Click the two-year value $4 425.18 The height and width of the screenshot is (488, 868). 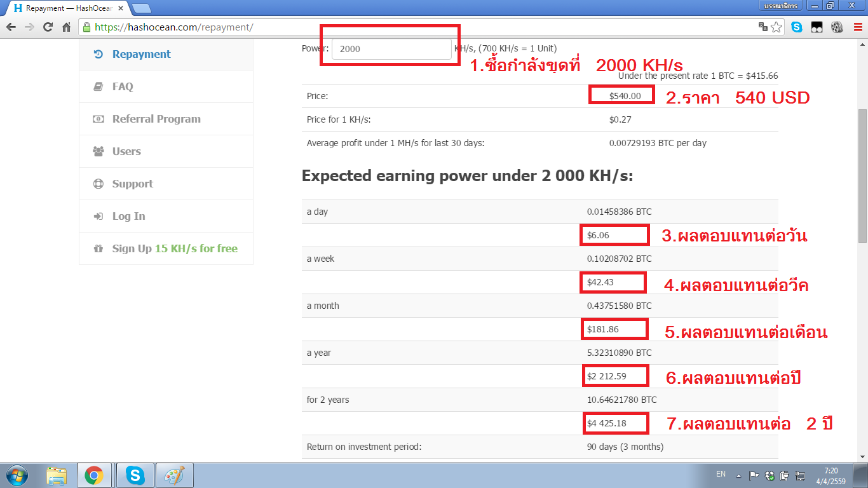(x=606, y=423)
